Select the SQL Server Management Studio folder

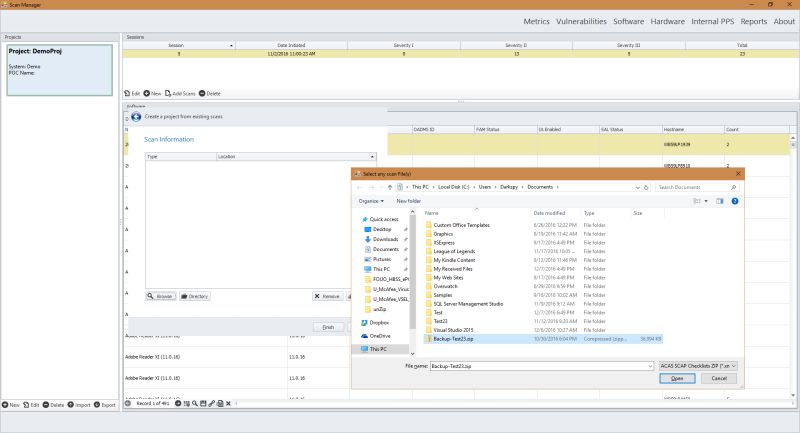tap(464, 304)
